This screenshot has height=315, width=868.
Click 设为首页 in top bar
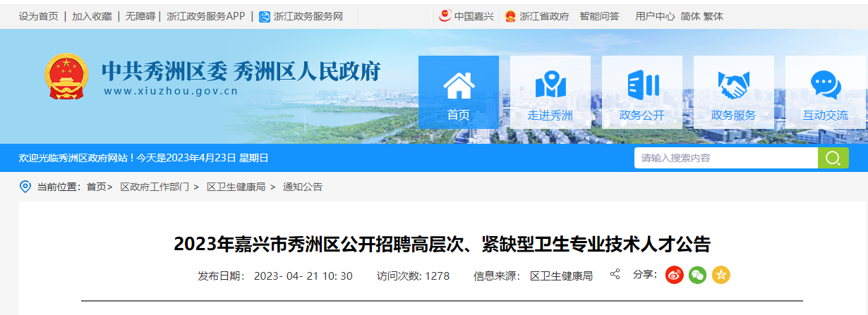coord(39,16)
